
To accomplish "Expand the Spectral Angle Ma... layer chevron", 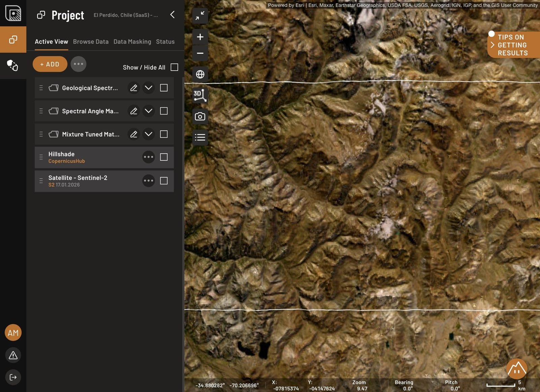I will 148,111.
